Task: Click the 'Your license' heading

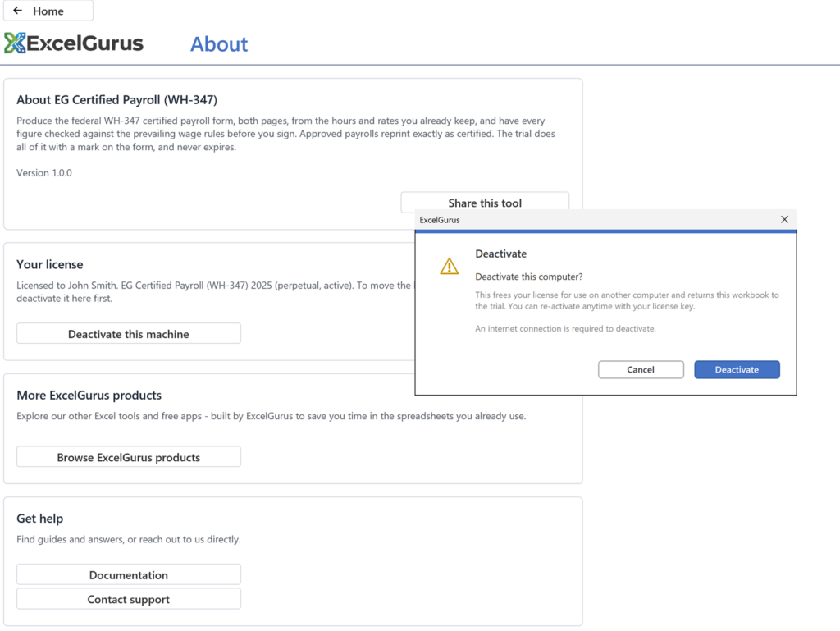Action: click(50, 264)
